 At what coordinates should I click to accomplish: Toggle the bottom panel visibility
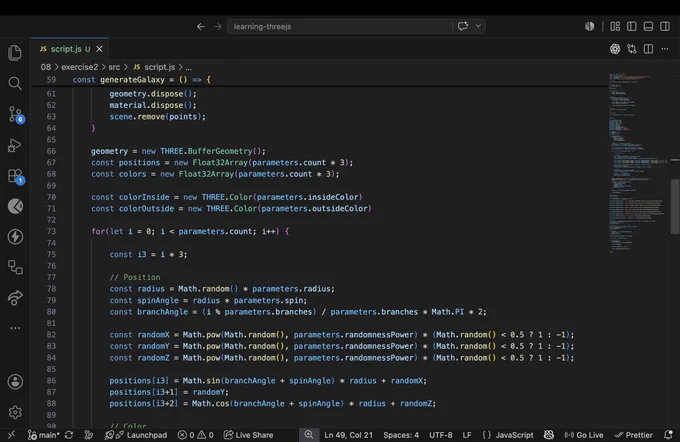648,26
